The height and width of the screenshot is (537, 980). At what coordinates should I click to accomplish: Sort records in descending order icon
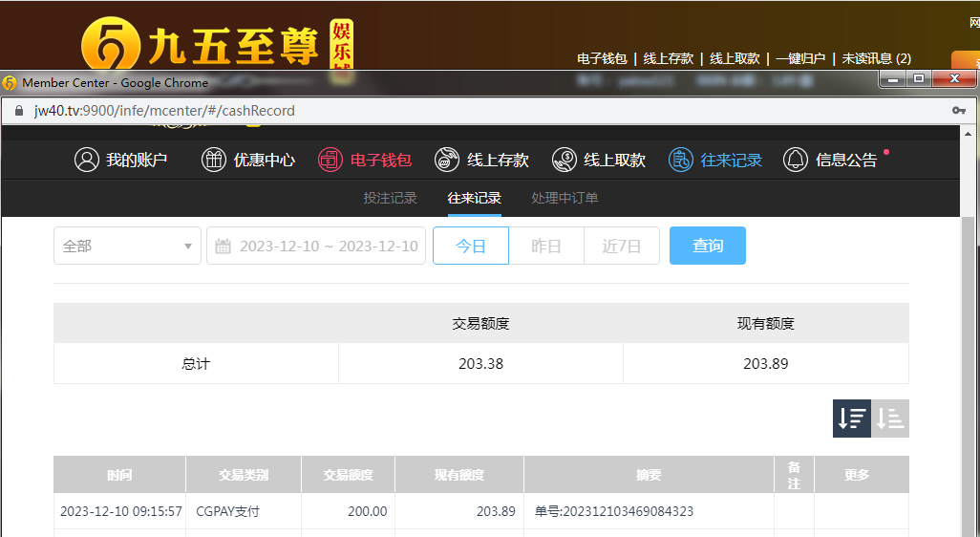click(851, 419)
